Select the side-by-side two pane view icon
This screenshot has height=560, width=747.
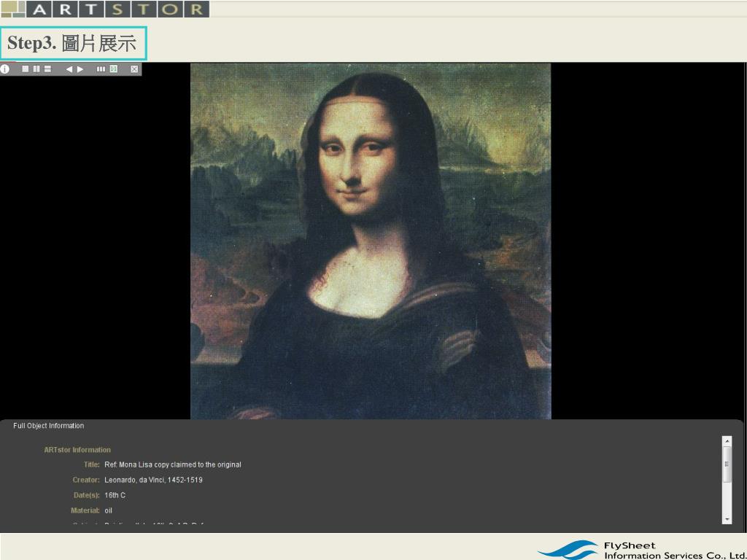[x=36, y=69]
